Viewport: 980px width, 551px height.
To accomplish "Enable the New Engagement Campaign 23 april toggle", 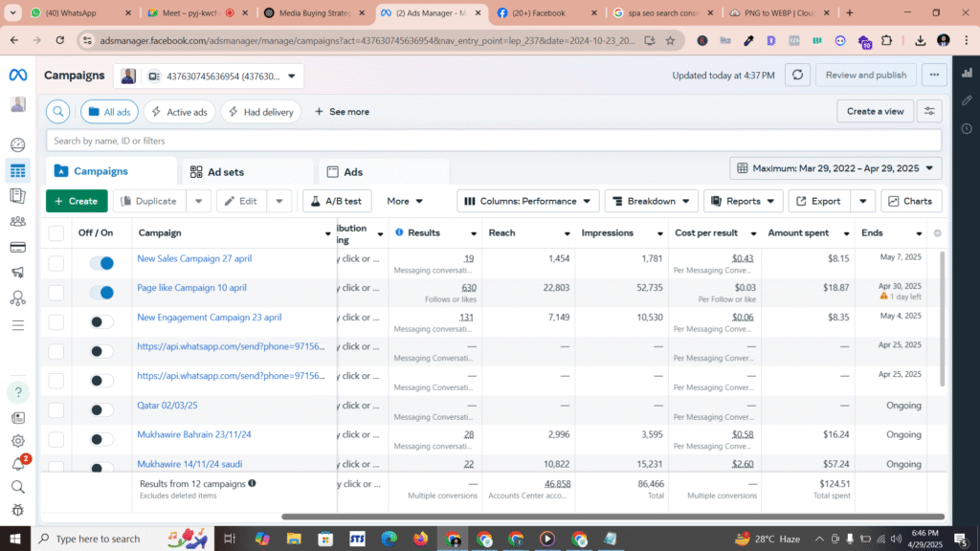I will click(101, 321).
